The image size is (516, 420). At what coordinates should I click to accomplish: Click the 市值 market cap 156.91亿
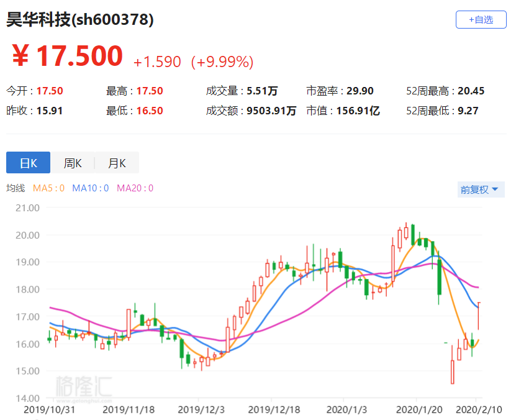(x=358, y=111)
